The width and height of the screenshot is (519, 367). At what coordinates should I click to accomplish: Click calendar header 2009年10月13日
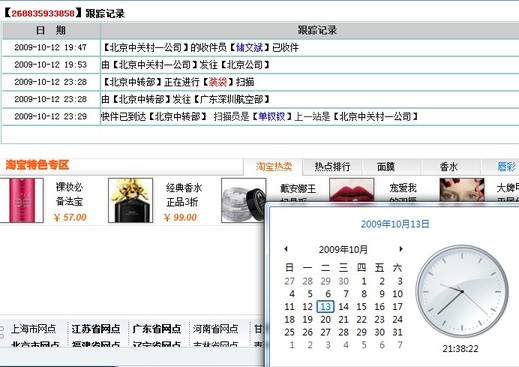(395, 224)
